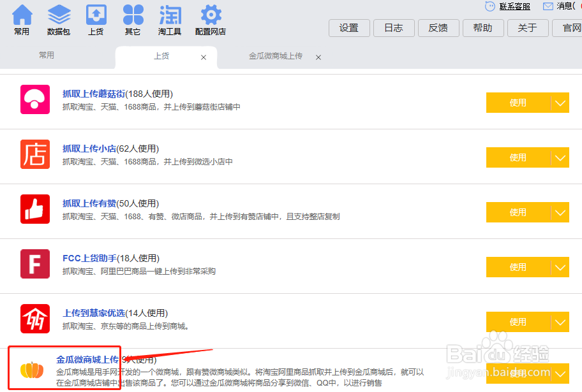Click 使用 for 抓取上传小店
The image size is (582, 392).
[518, 157]
